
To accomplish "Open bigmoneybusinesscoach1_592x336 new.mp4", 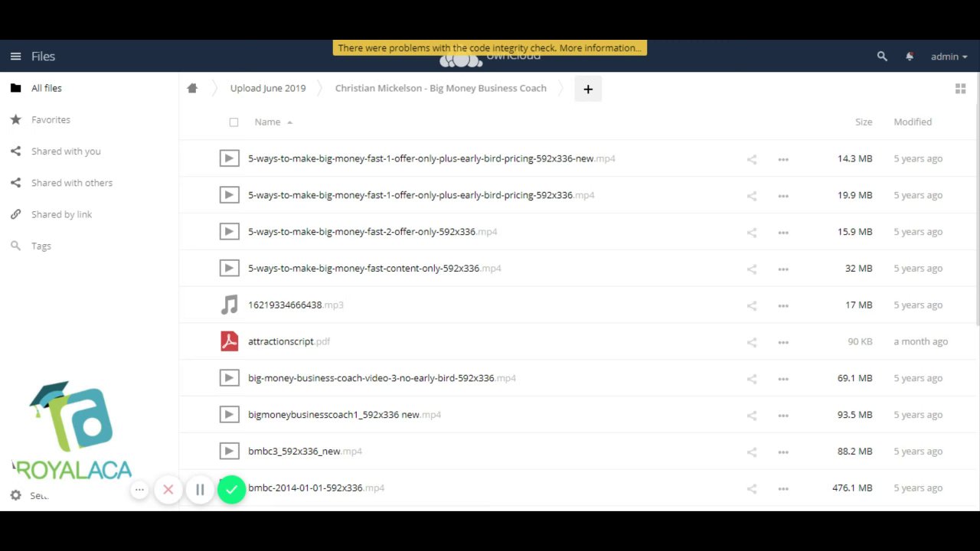I will point(345,415).
